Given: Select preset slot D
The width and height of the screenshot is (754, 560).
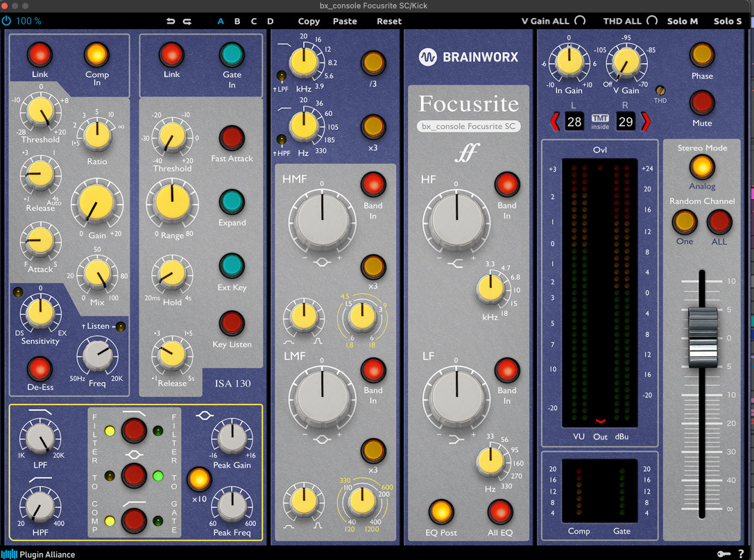Looking at the screenshot, I should (271, 22).
